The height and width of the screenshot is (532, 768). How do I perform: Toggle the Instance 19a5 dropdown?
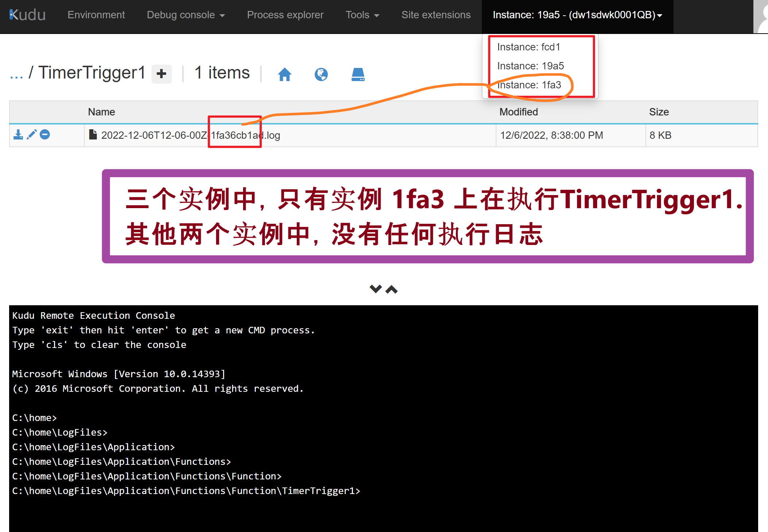577,15
